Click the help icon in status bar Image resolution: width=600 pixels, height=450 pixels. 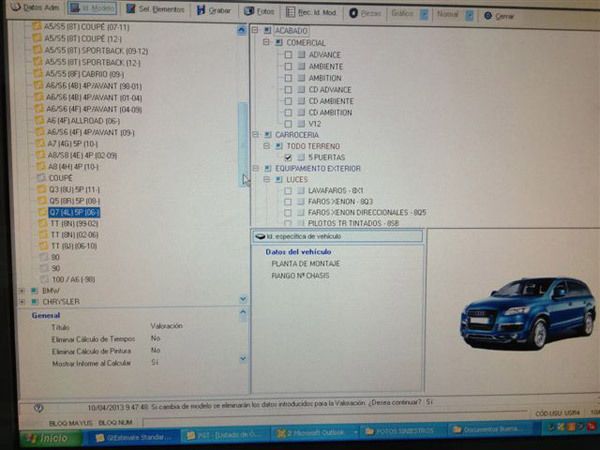[x=39, y=408]
